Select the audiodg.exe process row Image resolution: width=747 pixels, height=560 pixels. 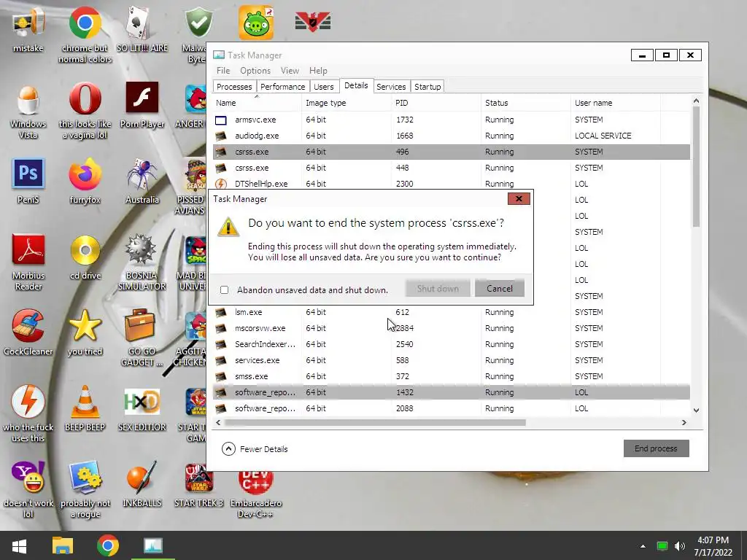[451, 136]
